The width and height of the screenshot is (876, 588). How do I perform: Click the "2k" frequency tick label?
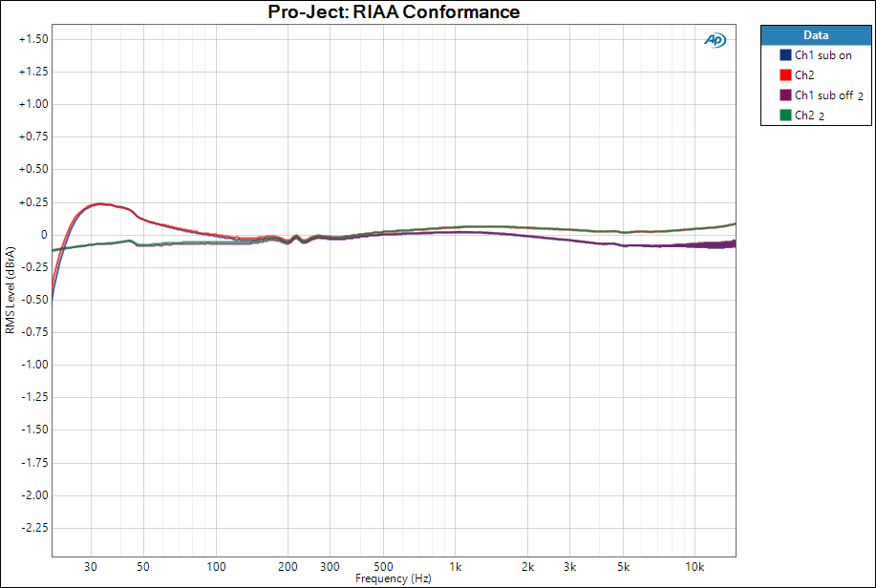(528, 567)
